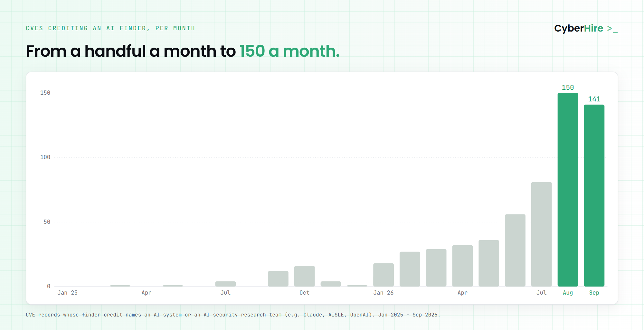Image resolution: width=644 pixels, height=330 pixels.
Task: Click the green Sep bar labeled 141
Action: 594,195
